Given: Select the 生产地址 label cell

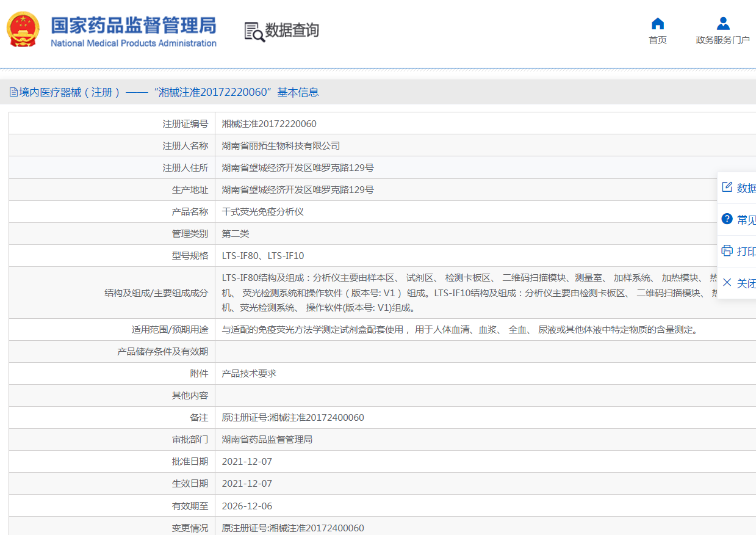Looking at the screenshot, I should [x=112, y=189].
